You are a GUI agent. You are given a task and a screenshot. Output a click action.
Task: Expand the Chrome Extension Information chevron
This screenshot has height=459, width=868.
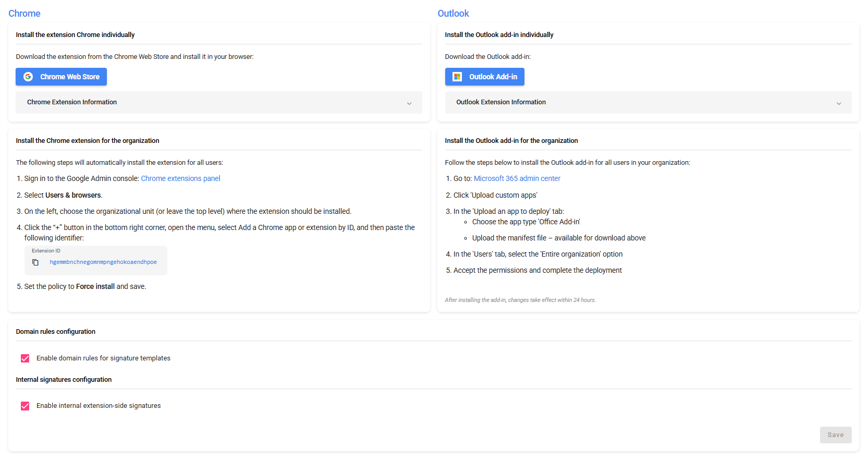(x=409, y=103)
